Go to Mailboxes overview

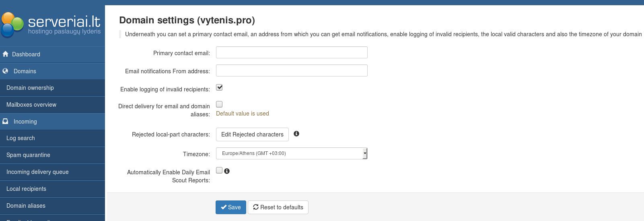coord(31,105)
